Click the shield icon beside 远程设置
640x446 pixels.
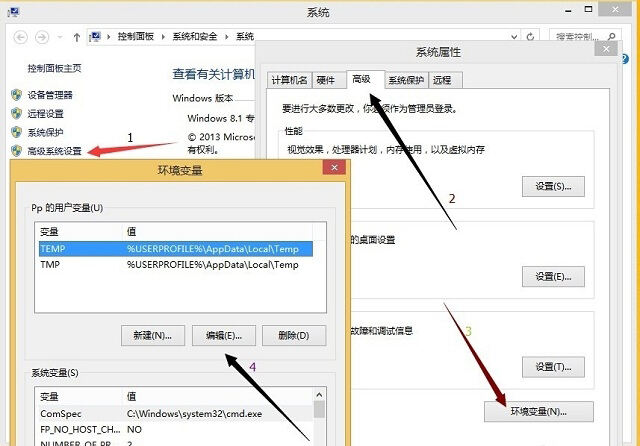[x=16, y=113]
